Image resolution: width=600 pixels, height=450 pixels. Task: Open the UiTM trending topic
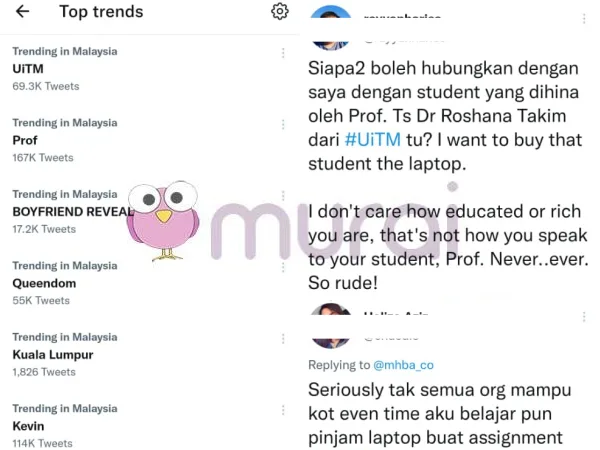click(x=149, y=69)
